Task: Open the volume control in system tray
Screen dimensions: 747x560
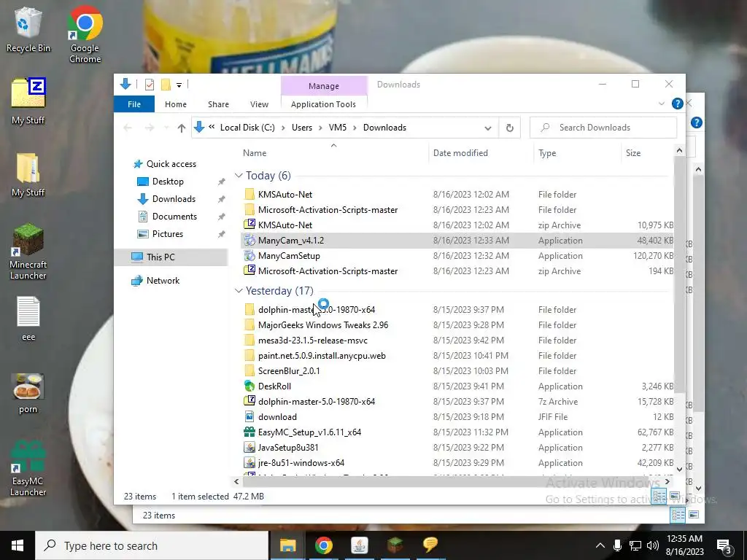Action: click(x=653, y=545)
